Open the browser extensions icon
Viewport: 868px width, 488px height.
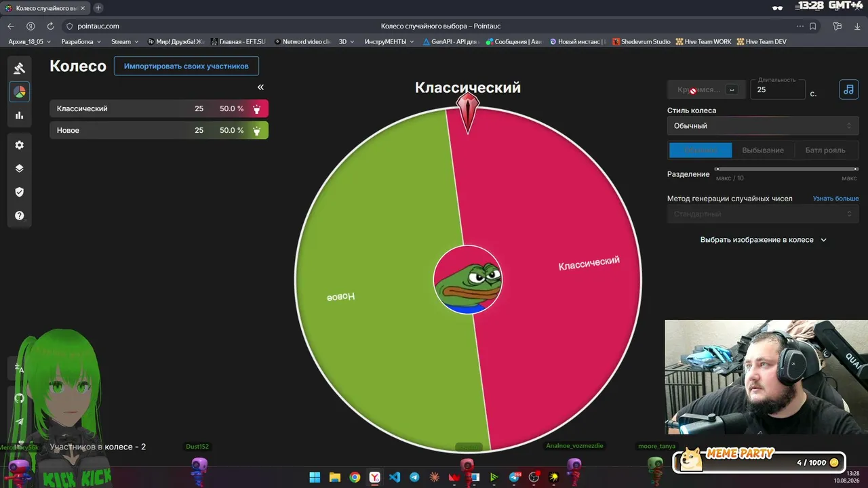click(x=837, y=26)
